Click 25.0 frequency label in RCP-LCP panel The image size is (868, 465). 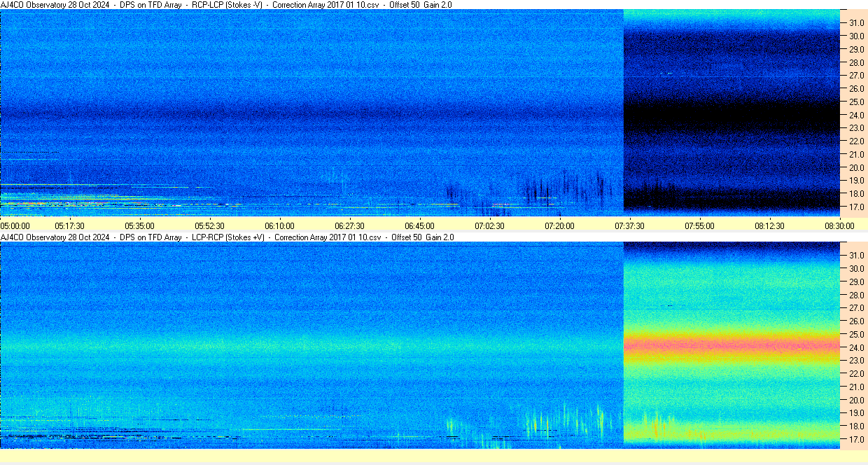tap(857, 102)
